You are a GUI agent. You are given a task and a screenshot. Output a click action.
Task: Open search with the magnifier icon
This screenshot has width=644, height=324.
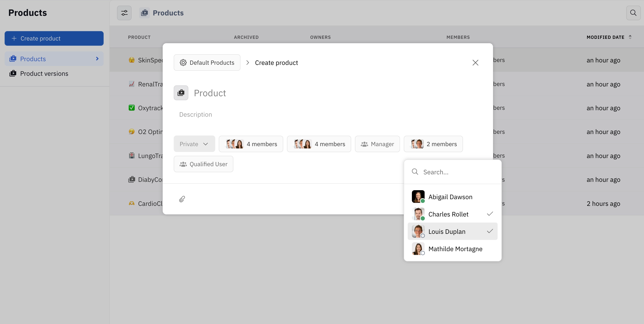tap(633, 13)
